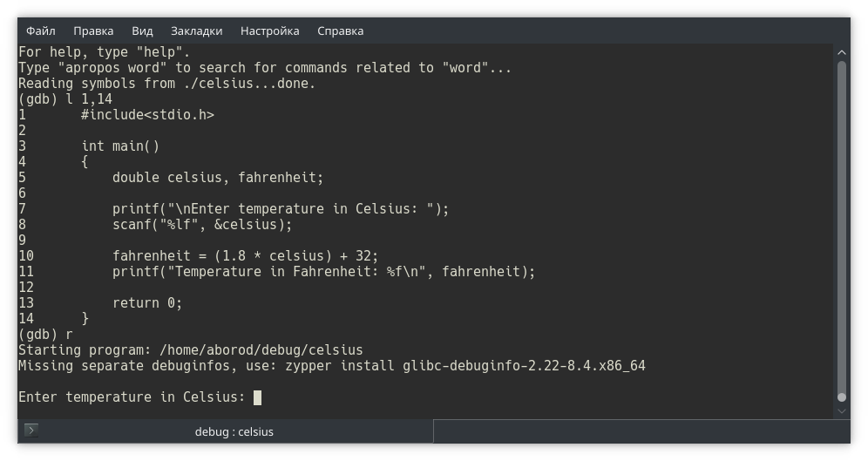
Task: Click the fahrenheit calculation line
Action: pyautogui.click(x=245, y=256)
